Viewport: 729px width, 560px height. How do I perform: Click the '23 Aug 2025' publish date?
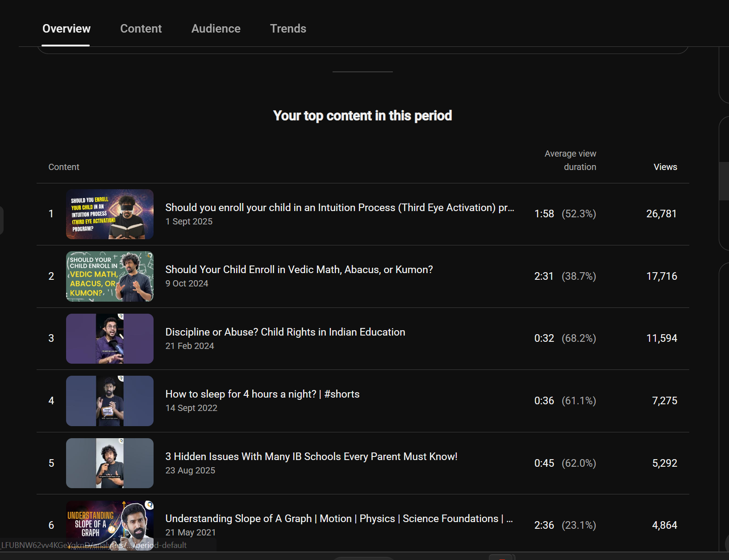[190, 470]
